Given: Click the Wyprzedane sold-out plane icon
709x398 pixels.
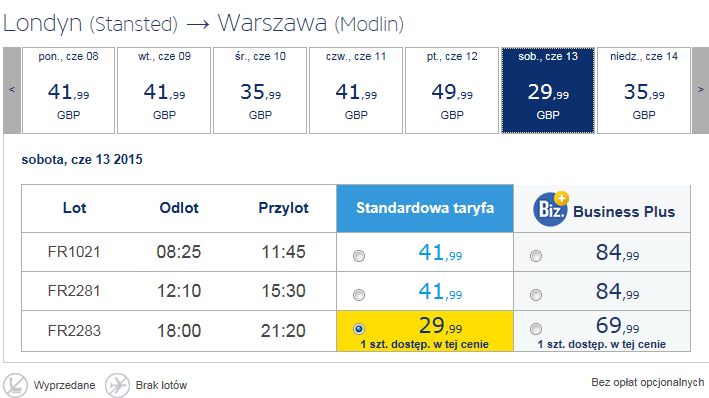Looking at the screenshot, I should coord(16,385).
